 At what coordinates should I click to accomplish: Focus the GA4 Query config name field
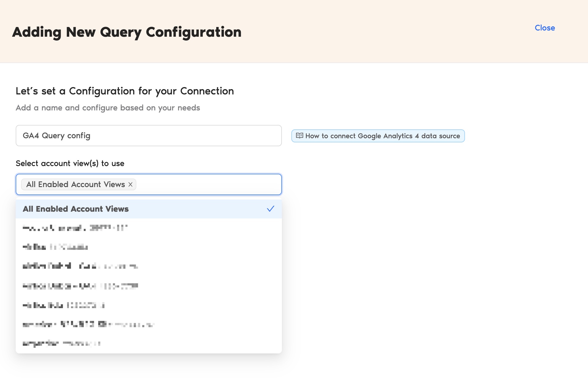pyautogui.click(x=148, y=136)
